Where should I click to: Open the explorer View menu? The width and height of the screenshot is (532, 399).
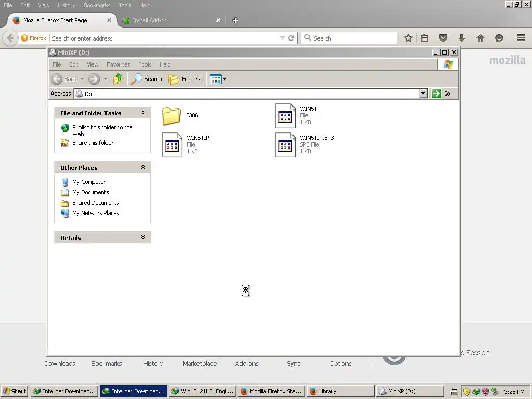click(x=92, y=64)
